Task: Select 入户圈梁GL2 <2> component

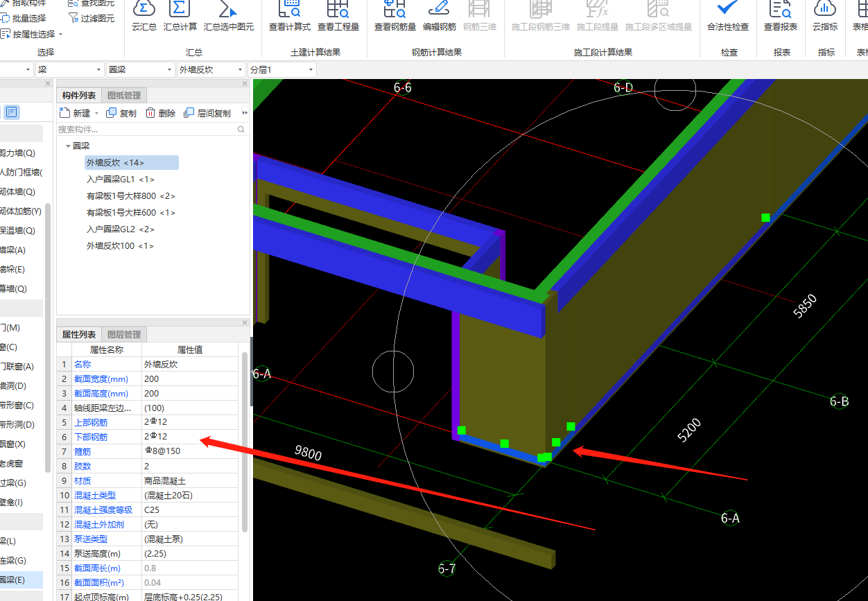Action: (x=120, y=229)
